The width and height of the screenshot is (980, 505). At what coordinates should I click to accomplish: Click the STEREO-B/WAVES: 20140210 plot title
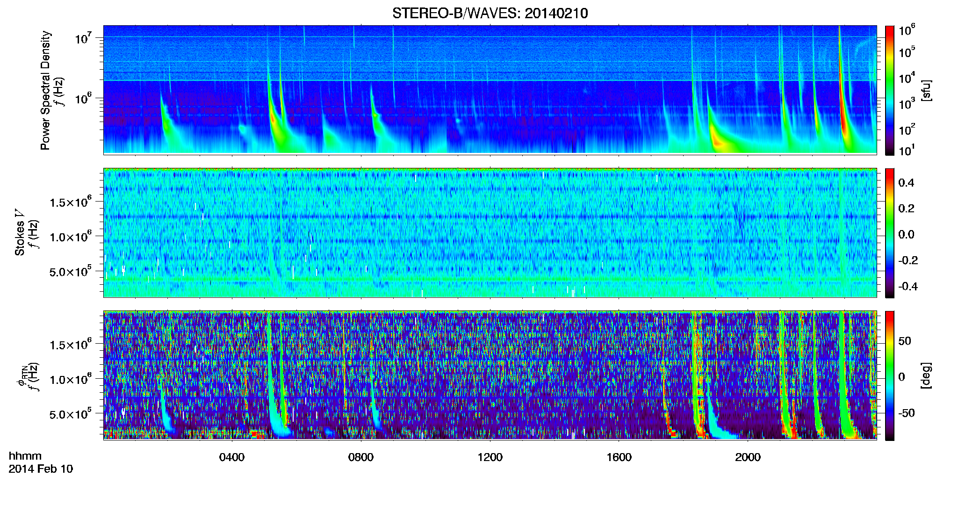(x=490, y=13)
